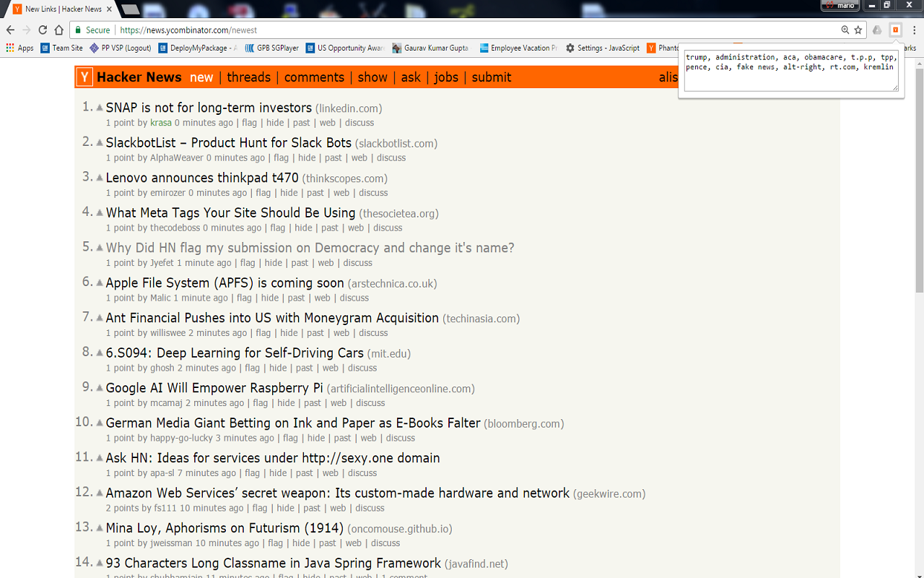Viewport: 924px width, 578px height.
Task: Upvote the Apple File System story
Action: coord(100,283)
